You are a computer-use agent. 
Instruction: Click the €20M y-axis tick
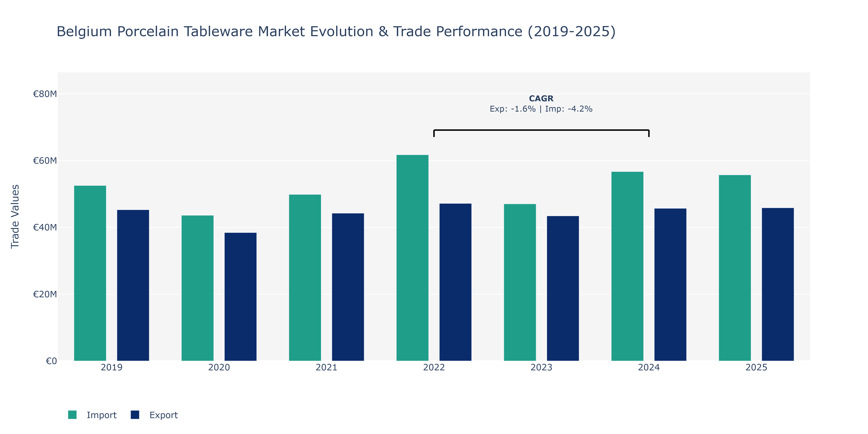tap(45, 294)
